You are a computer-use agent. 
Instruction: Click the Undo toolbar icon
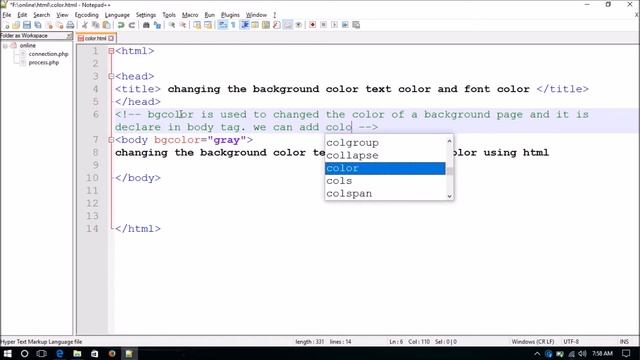click(x=121, y=25)
